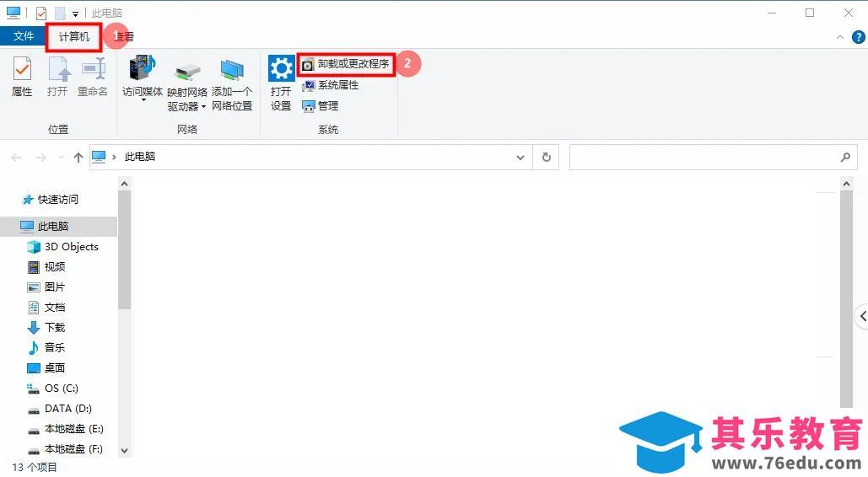The width and height of the screenshot is (868, 477).
Task: Open the 文件 ribbon menu
Action: 24,36
